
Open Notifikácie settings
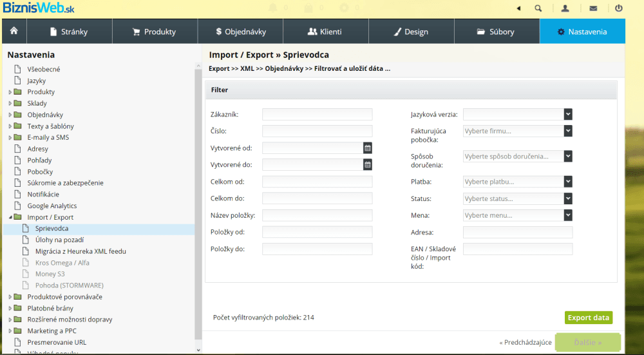43,195
